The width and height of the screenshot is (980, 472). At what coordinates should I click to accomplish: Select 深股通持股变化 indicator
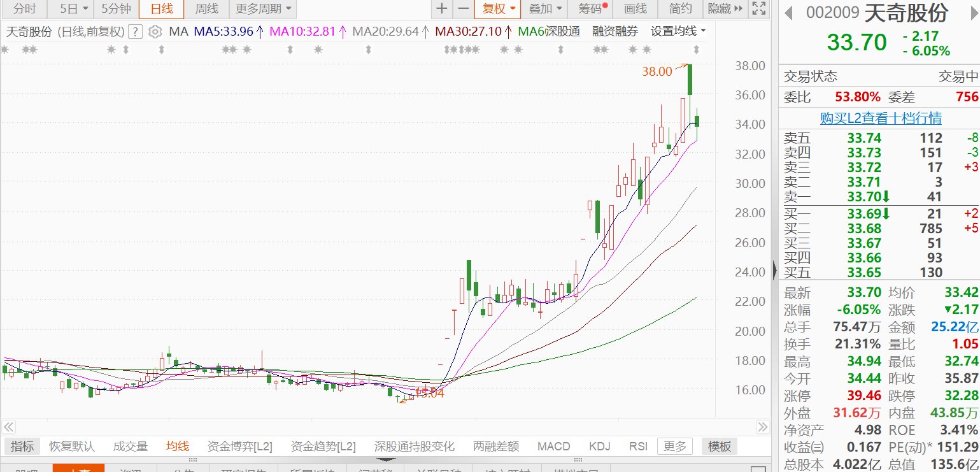(x=414, y=446)
